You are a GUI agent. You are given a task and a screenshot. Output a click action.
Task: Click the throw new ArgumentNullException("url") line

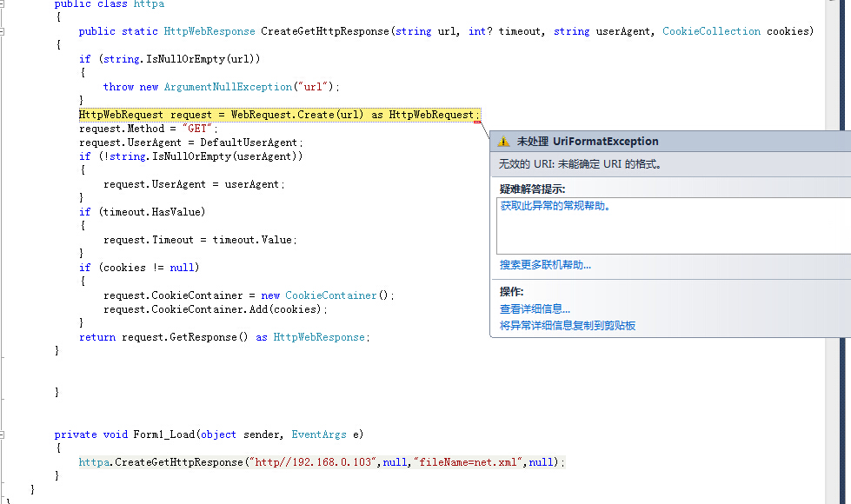(222, 87)
